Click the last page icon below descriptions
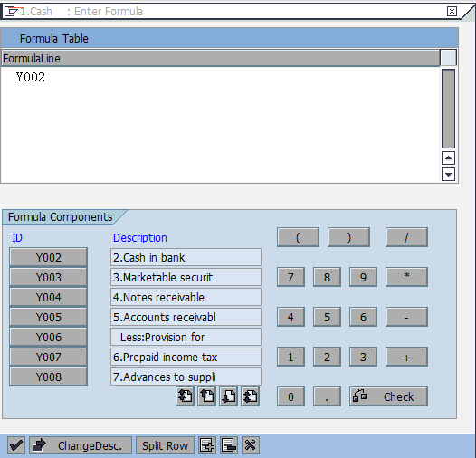The width and height of the screenshot is (476, 458). [x=251, y=396]
